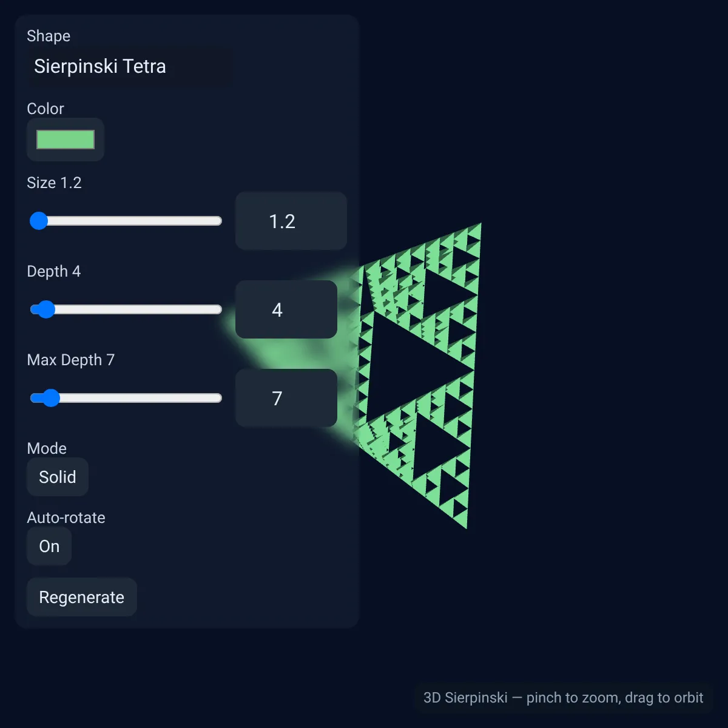The image size is (728, 728).
Task: Click the Max Depth 7 label
Action: (x=71, y=360)
